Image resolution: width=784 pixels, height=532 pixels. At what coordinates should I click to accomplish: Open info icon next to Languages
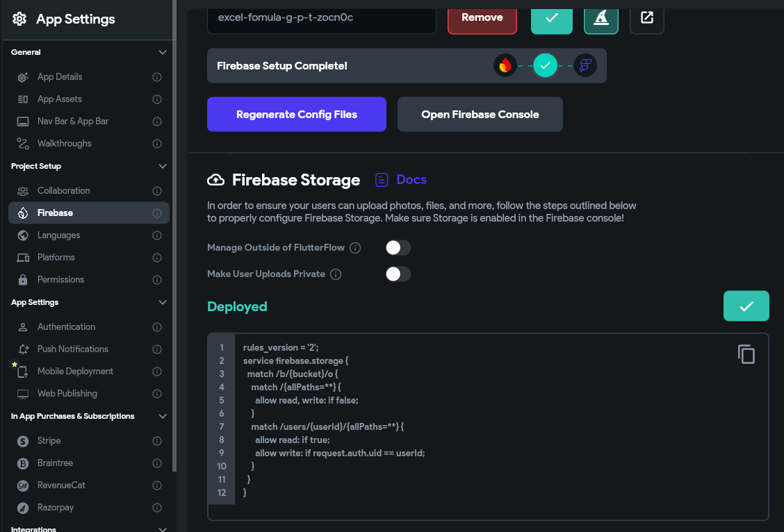(157, 235)
